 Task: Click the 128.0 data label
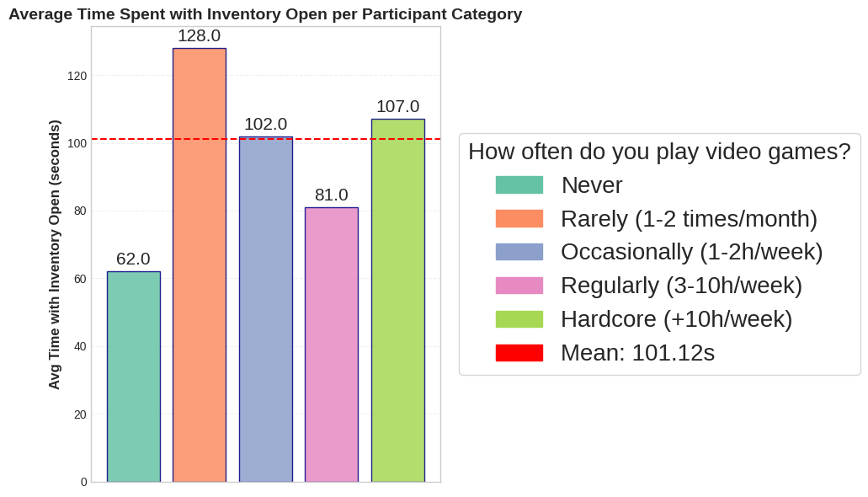tap(199, 35)
